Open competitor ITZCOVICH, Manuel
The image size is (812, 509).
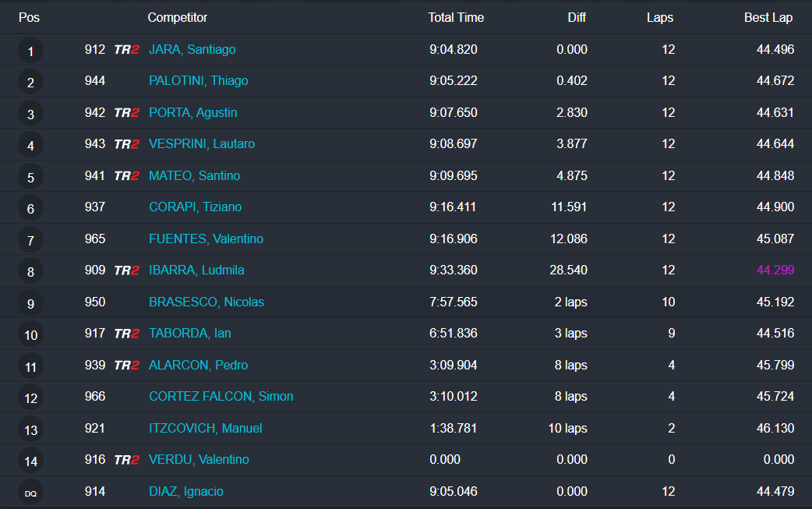click(205, 429)
